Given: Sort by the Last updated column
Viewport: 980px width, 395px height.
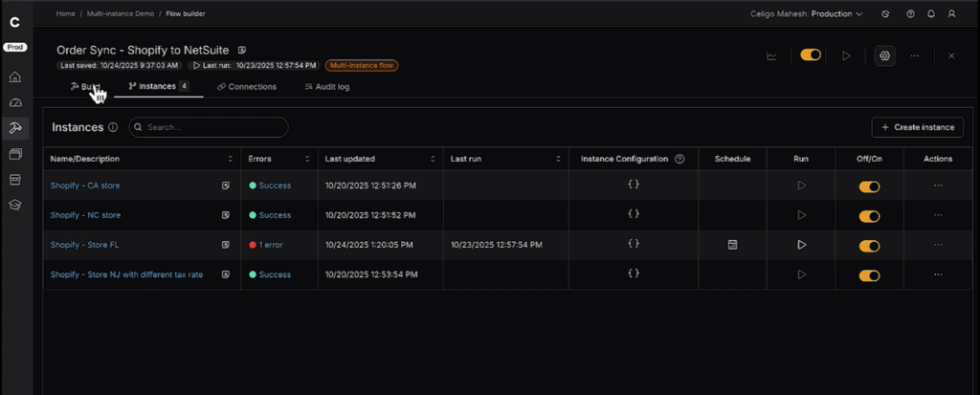Looking at the screenshot, I should [x=433, y=159].
